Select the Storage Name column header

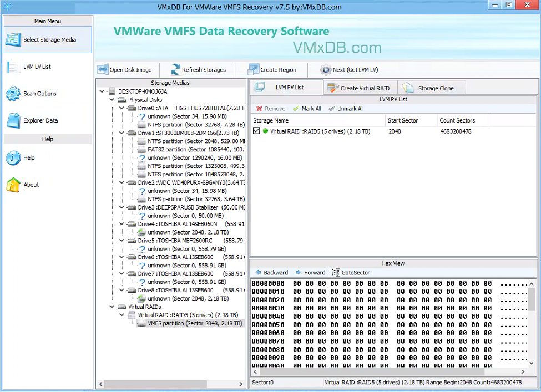pyautogui.click(x=318, y=120)
